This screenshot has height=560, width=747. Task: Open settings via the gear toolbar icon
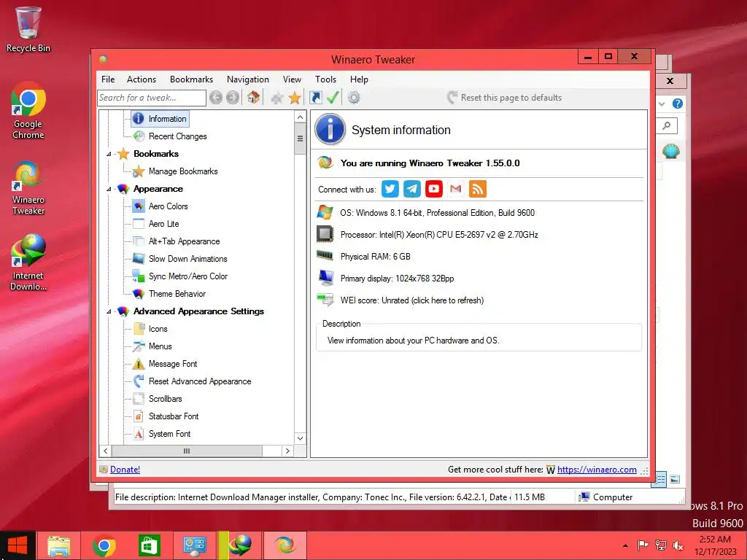354,98
